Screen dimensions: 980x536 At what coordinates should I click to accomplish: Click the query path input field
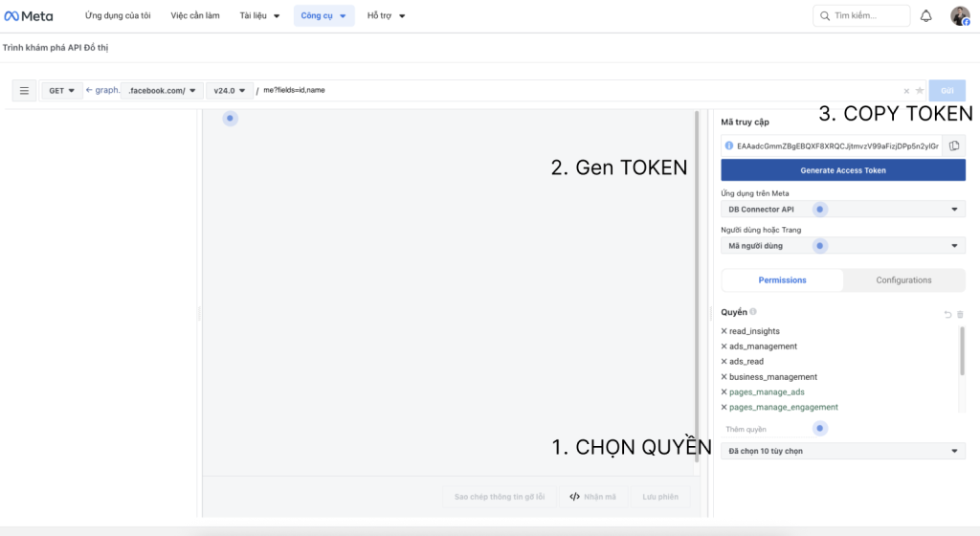click(574, 91)
